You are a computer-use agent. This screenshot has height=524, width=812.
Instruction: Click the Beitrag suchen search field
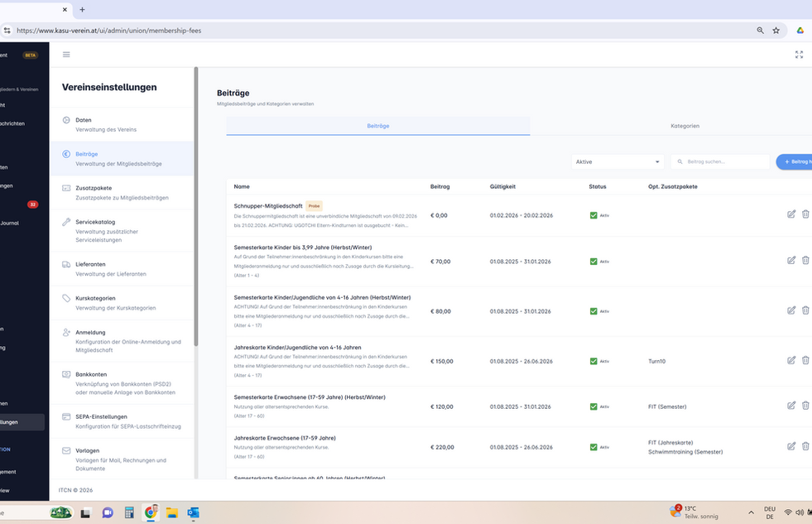720,161
